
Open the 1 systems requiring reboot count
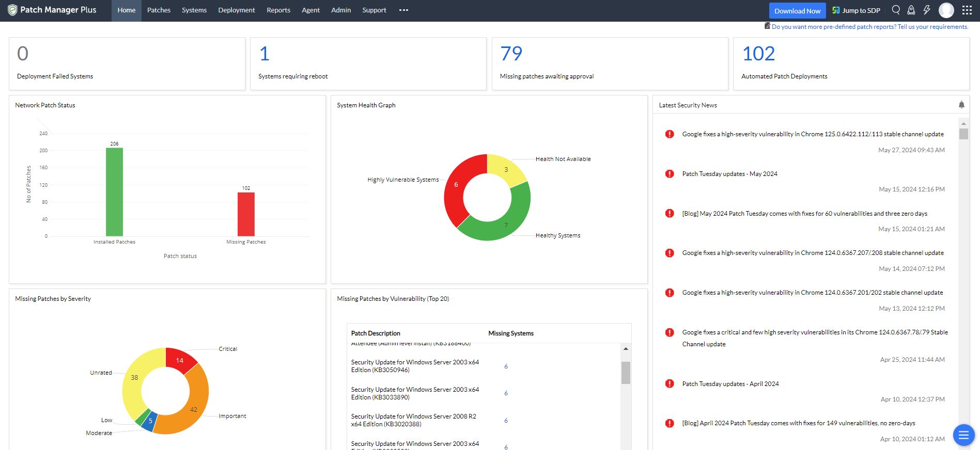[265, 54]
